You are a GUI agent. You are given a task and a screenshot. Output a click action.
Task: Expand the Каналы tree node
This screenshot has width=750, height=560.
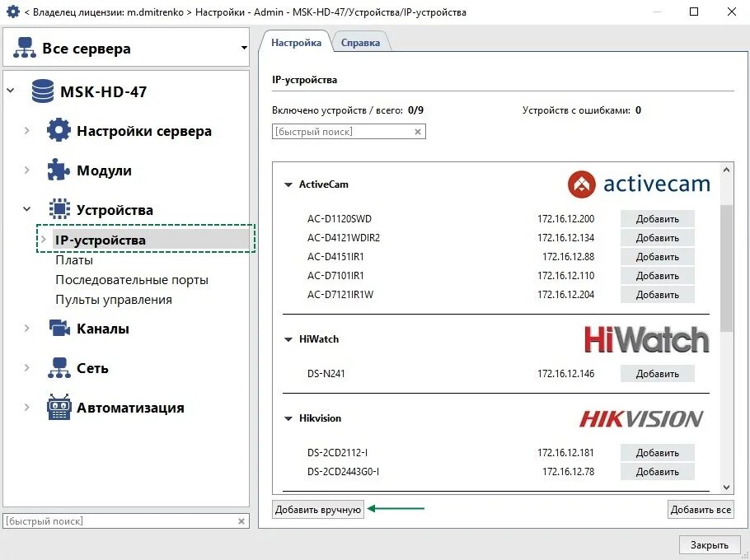click(26, 329)
